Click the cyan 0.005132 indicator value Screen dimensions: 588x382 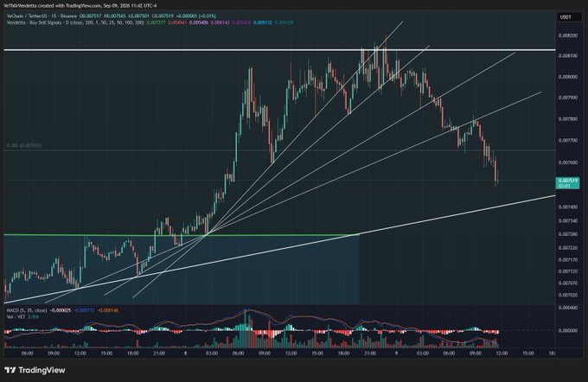click(x=263, y=22)
